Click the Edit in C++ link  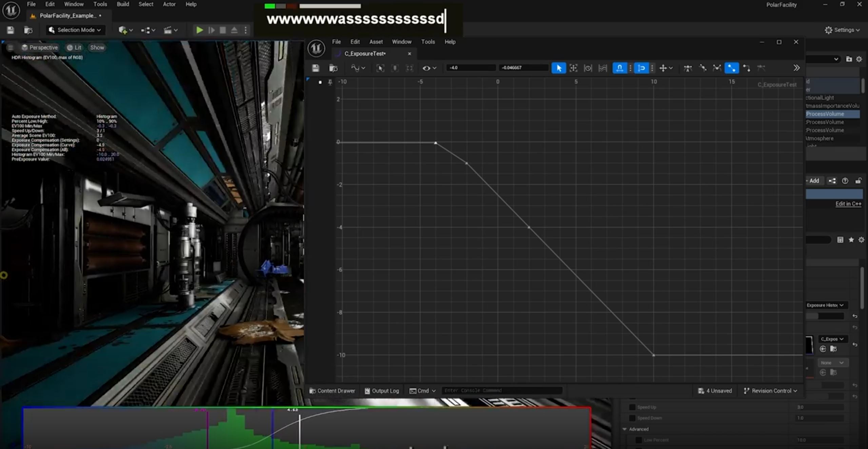click(848, 204)
